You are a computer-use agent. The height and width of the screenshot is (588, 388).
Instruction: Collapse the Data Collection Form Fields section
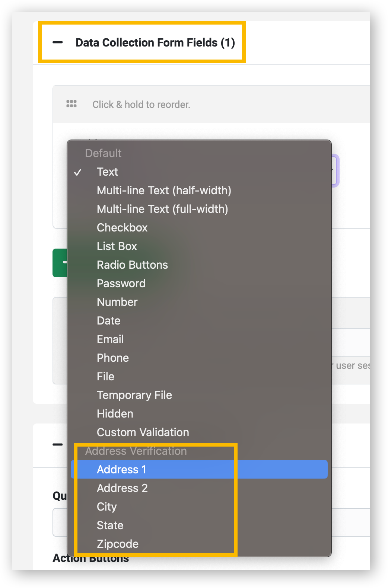pos(58,42)
